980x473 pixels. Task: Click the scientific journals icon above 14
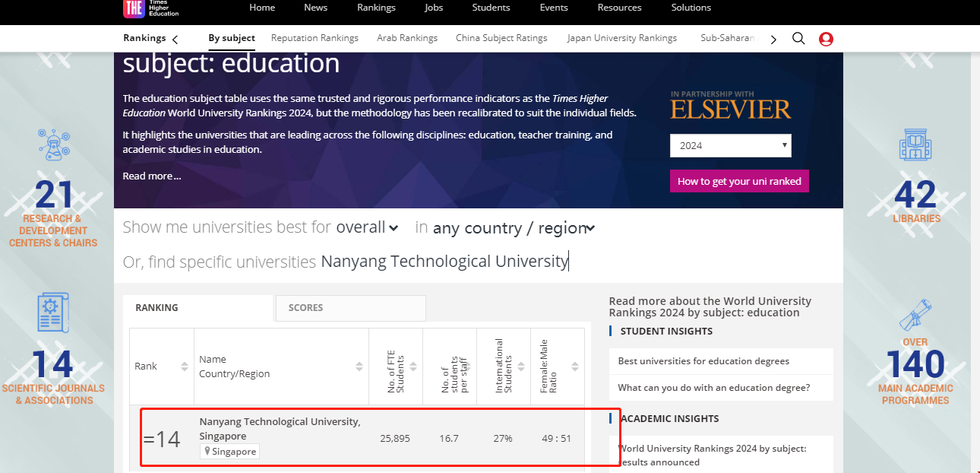coord(54,312)
